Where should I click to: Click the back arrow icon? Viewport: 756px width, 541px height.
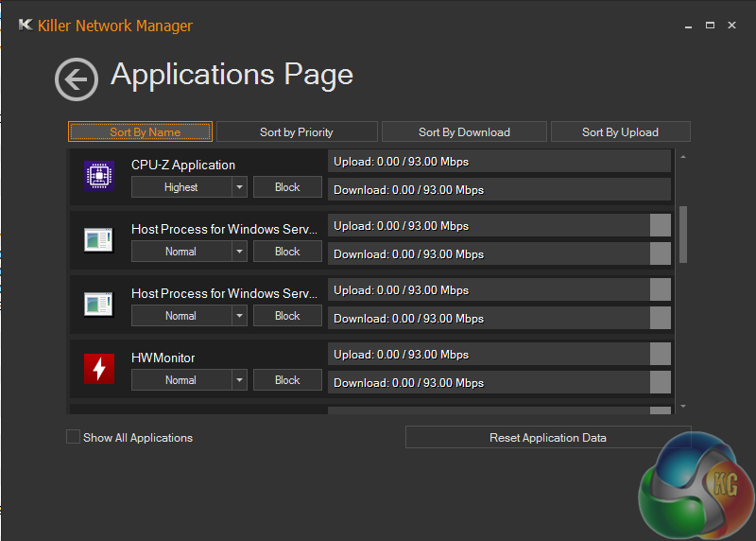pos(77,79)
